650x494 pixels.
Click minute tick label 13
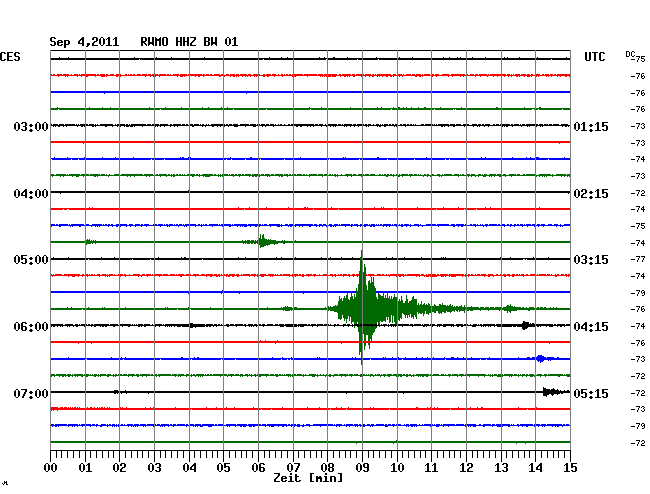point(501,468)
